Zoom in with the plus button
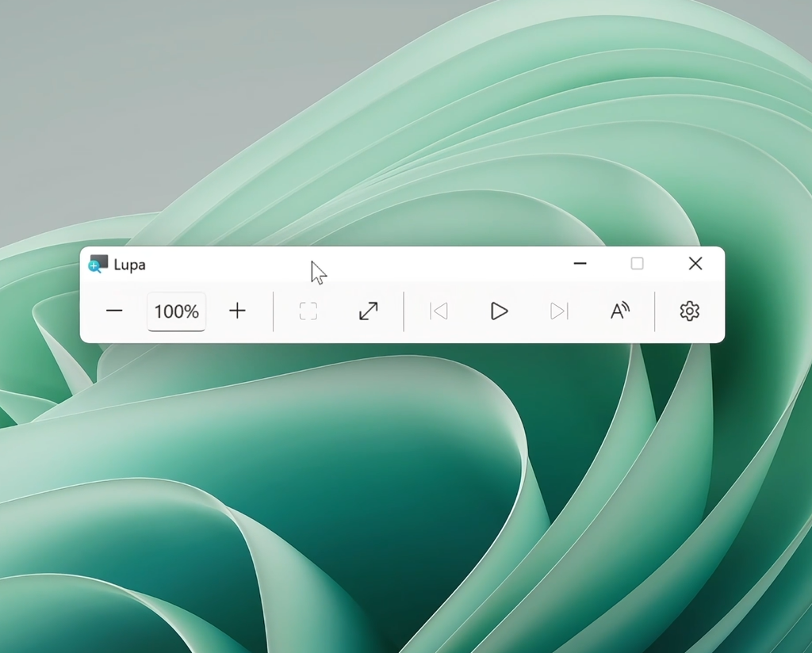 click(237, 311)
